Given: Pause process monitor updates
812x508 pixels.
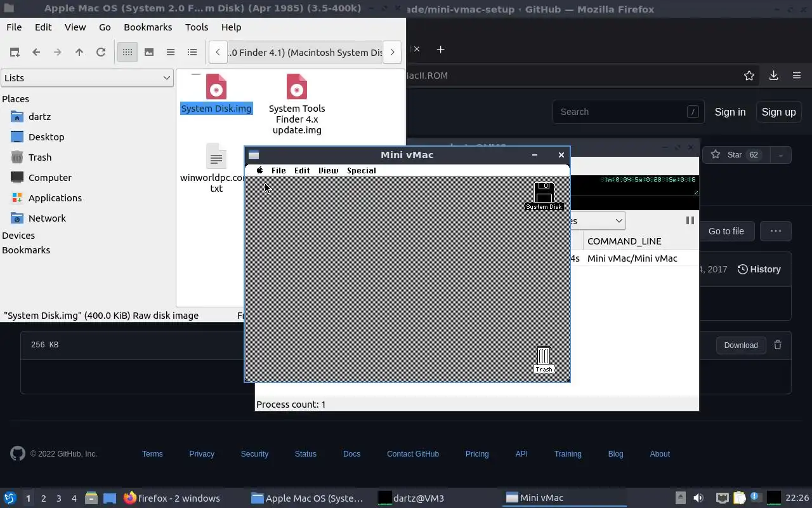Looking at the screenshot, I should click(690, 220).
